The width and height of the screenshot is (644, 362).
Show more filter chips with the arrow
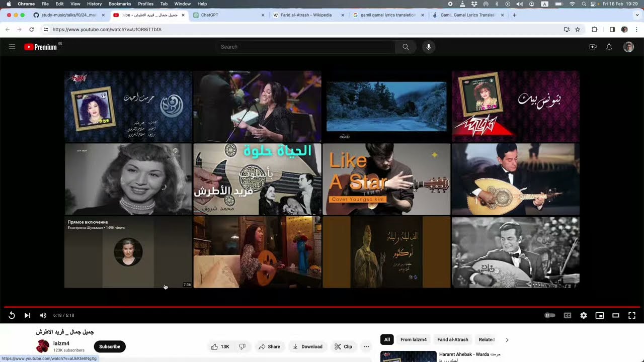click(507, 340)
